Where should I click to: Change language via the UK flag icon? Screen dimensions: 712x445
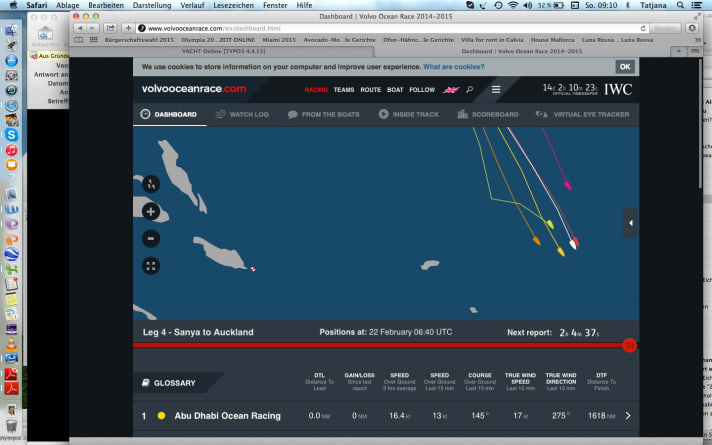click(451, 89)
